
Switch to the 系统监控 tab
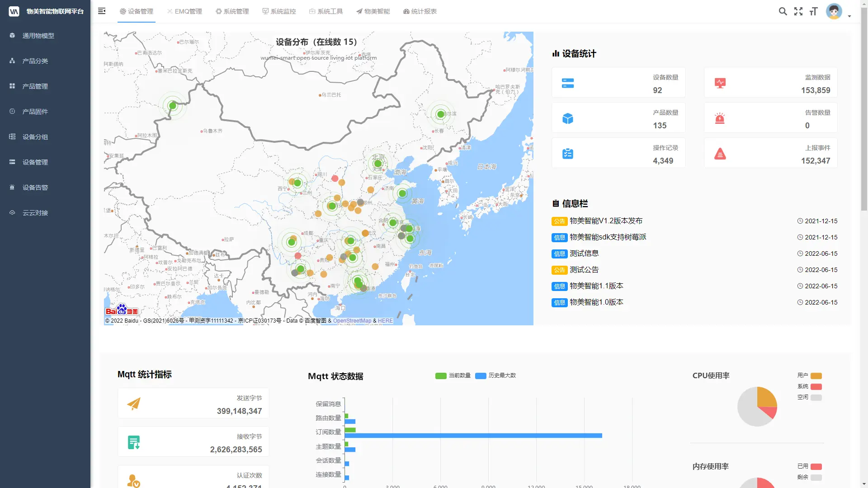coord(279,11)
